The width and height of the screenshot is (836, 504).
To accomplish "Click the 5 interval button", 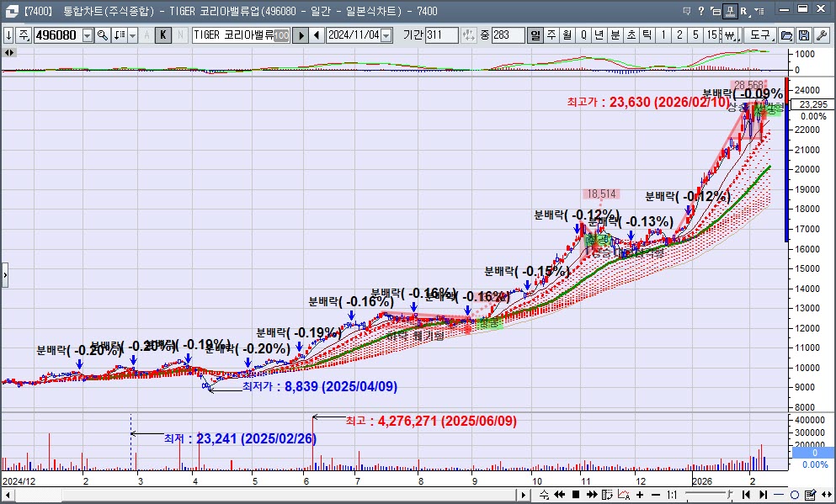I will coord(695,35).
